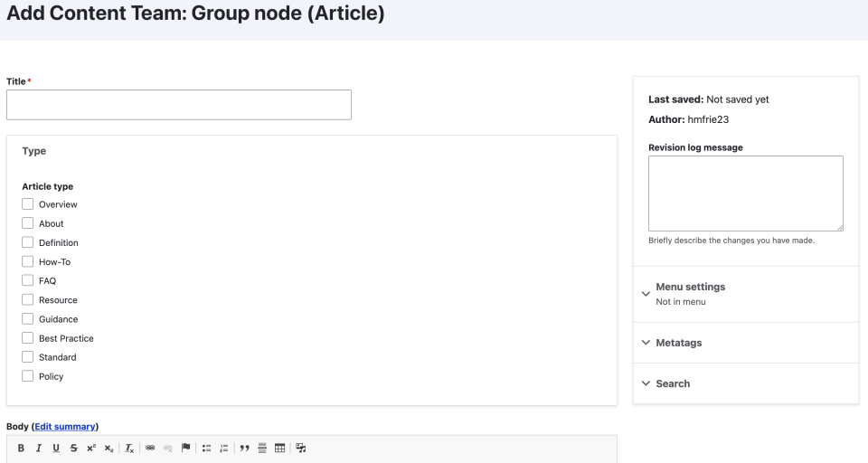Click the 'Not saved yet' status text
Viewport: 868px width, 463px height.
(x=738, y=99)
